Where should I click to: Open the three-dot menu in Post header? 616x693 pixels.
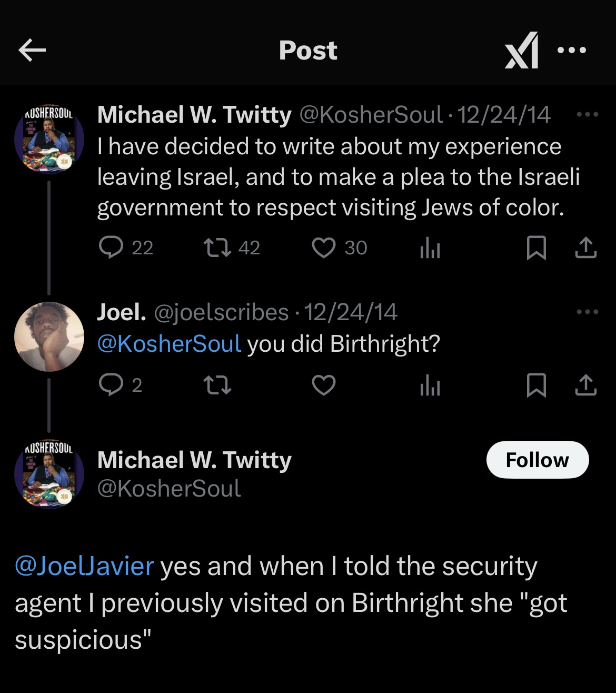(x=571, y=51)
